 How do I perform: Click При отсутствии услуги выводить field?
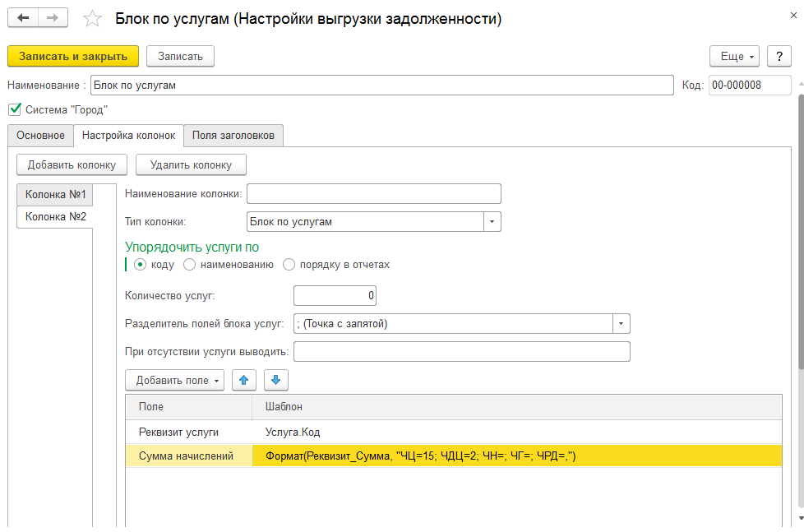click(461, 351)
